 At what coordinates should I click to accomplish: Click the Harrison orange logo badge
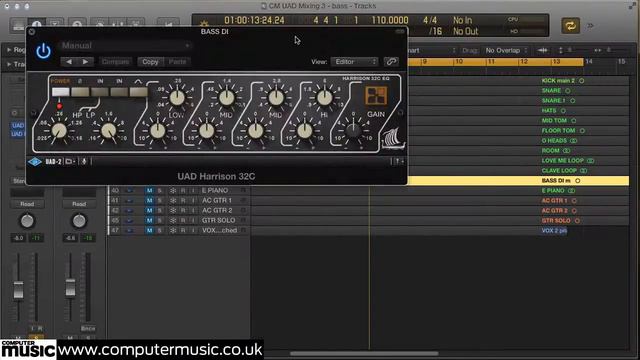376,96
